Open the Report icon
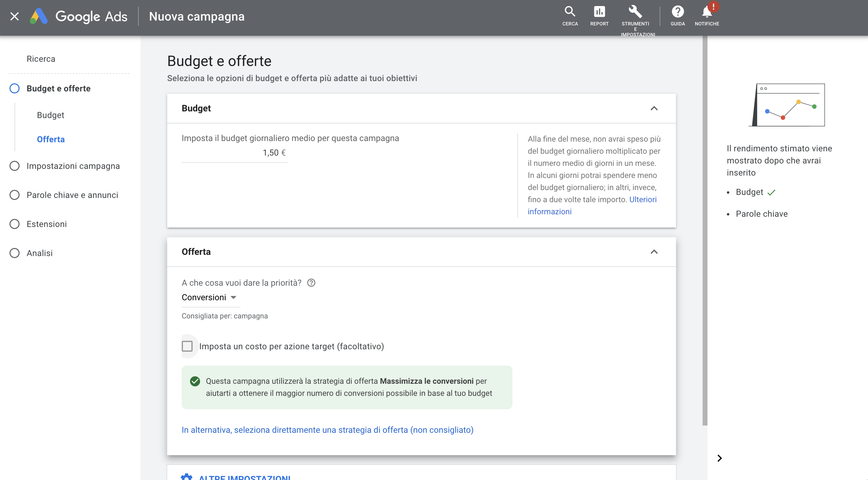 point(599,12)
